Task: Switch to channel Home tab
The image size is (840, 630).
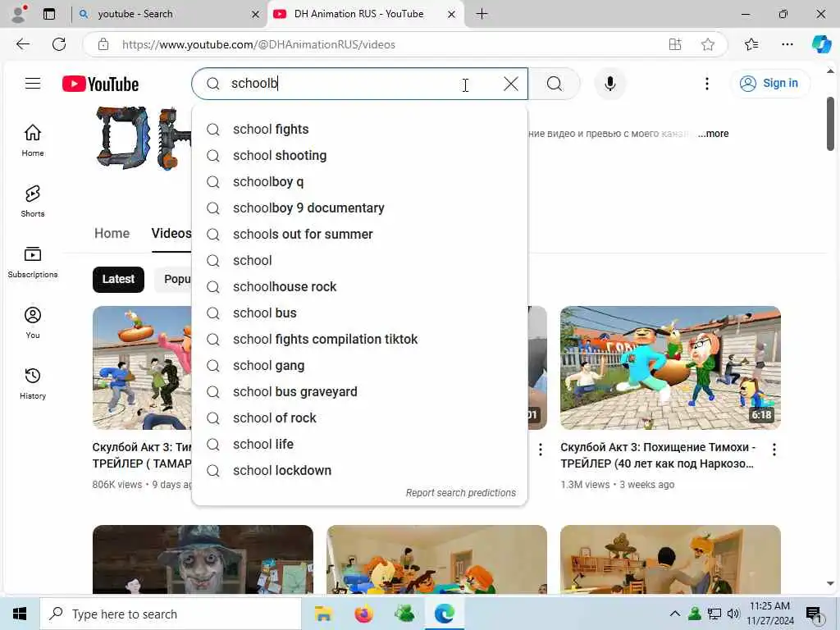Action: tap(112, 233)
